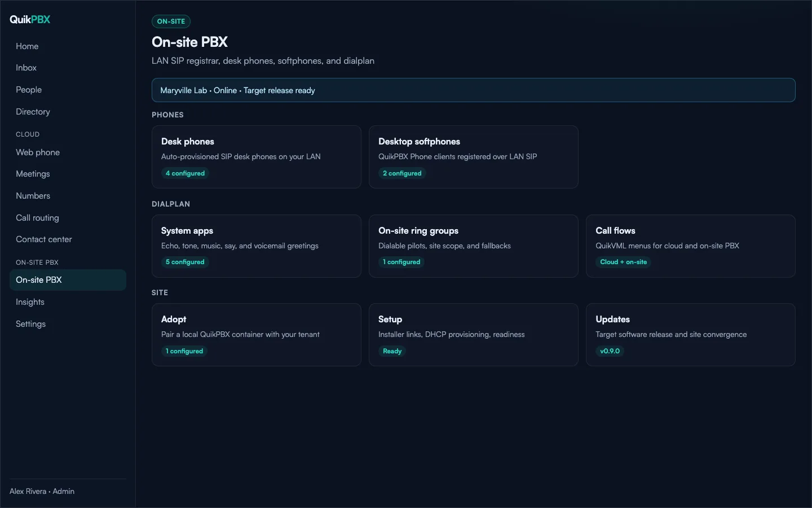Viewport: 812px width, 508px height.
Task: Click the CLOUD sidebar group label
Action: coord(28,134)
